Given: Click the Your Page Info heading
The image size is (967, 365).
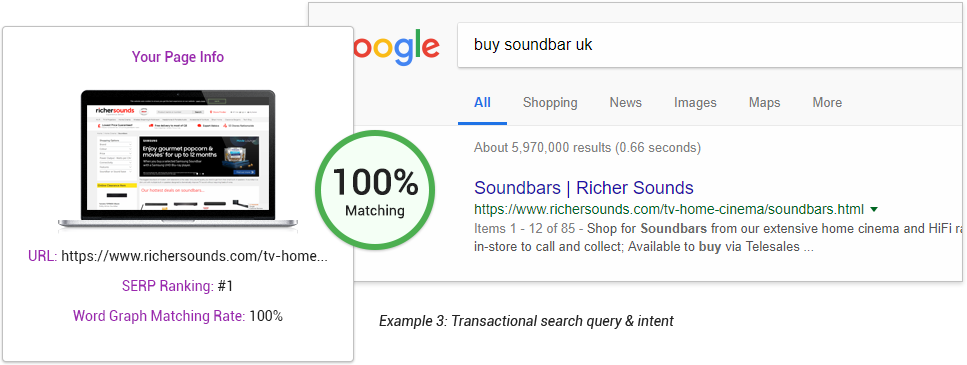Looking at the screenshot, I should tap(178, 57).
